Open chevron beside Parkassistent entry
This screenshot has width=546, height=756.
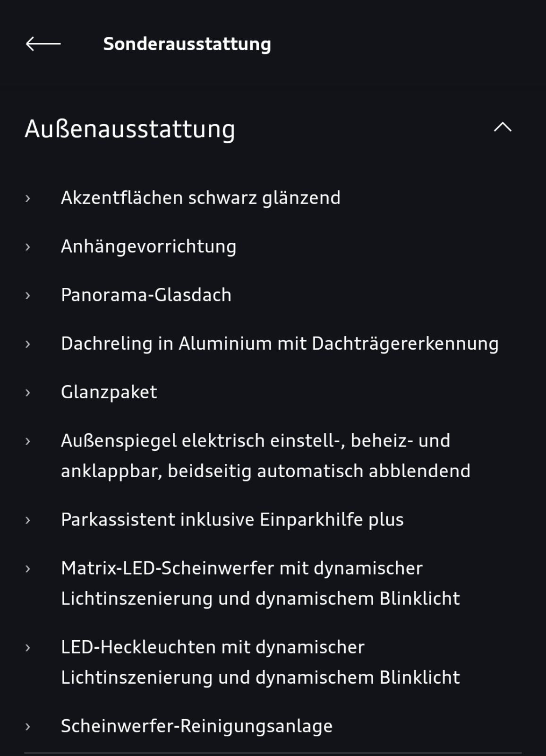click(x=28, y=520)
